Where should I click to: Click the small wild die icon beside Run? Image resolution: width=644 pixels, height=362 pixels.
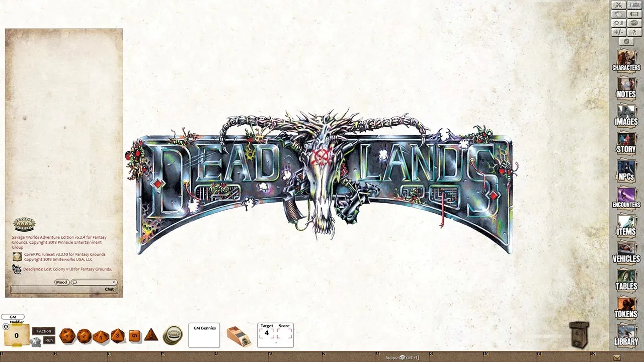[x=36, y=342]
